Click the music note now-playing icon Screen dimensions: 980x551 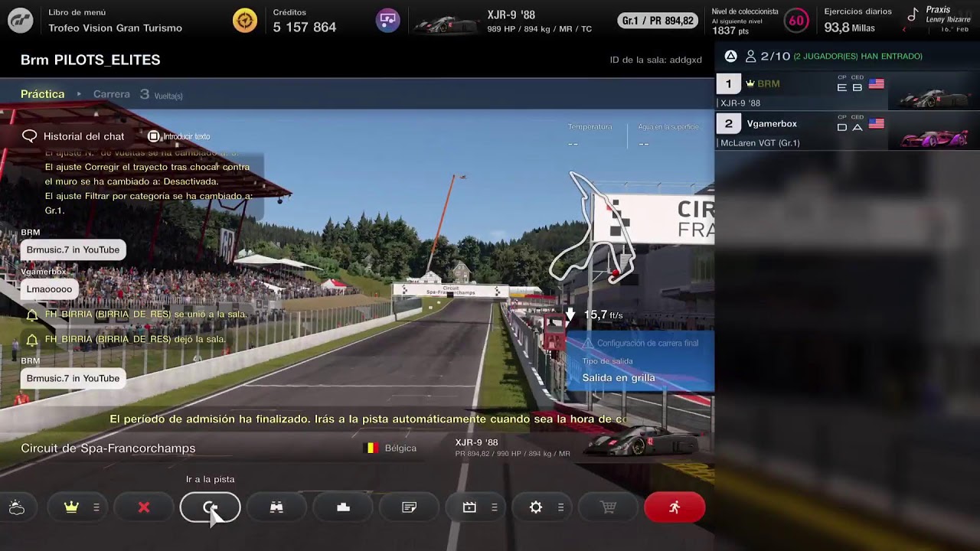pyautogui.click(x=913, y=15)
